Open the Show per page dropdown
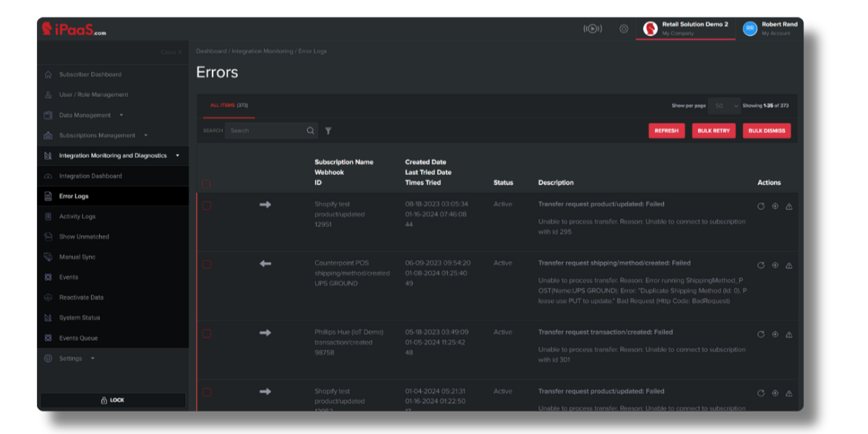 (x=724, y=106)
